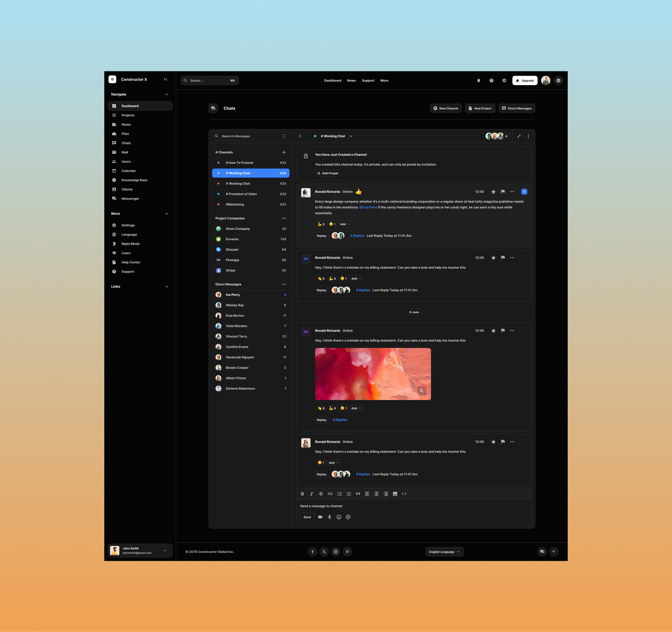Collapse the Navigate section chevron
672x632 pixels.
(167, 95)
